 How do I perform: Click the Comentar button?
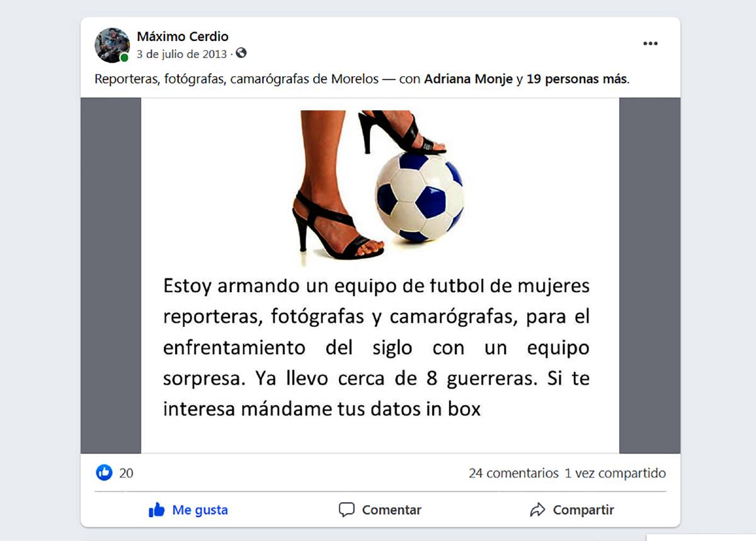380,510
